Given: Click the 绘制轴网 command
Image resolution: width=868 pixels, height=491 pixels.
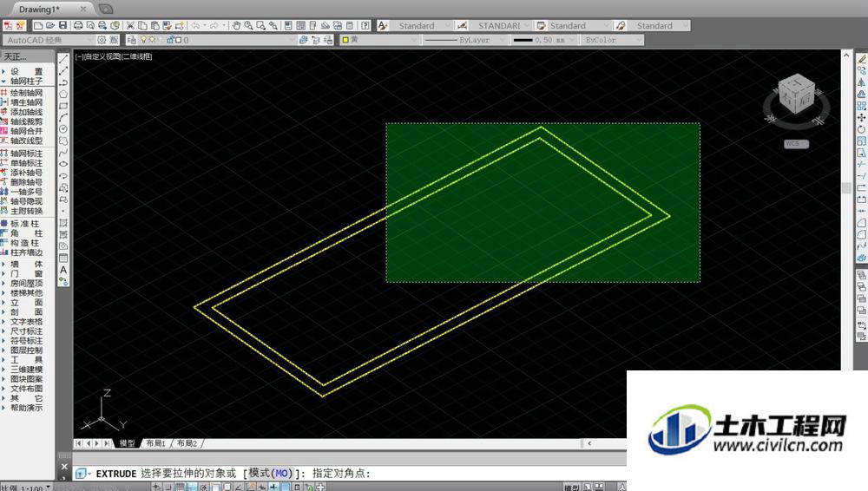Looking at the screenshot, I should tap(27, 93).
